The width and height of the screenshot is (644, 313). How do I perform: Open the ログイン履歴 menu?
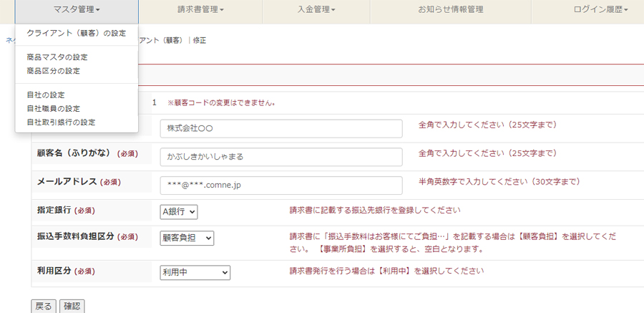(600, 10)
